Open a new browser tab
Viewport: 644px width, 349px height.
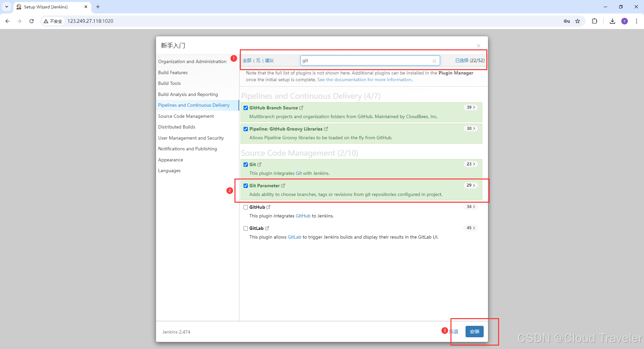click(x=98, y=7)
